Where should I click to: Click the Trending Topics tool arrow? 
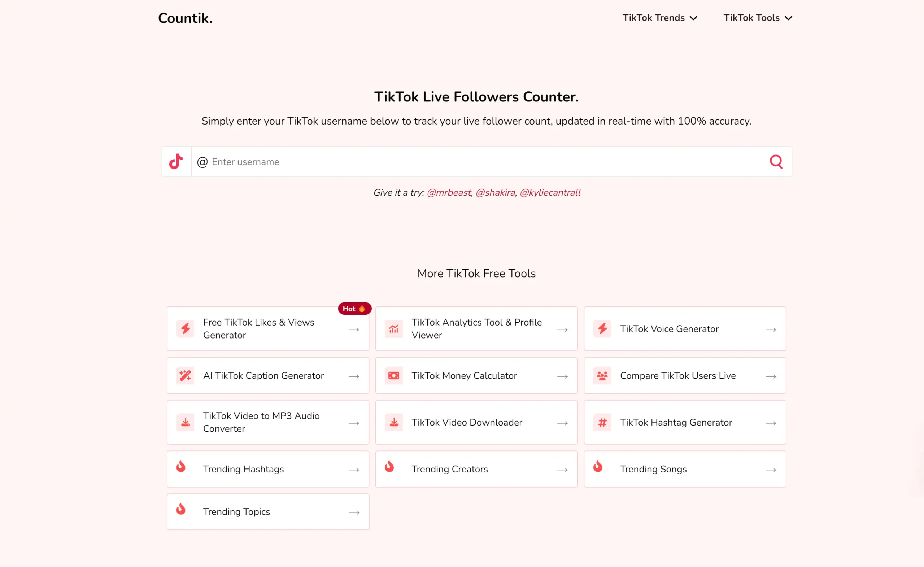[354, 511]
